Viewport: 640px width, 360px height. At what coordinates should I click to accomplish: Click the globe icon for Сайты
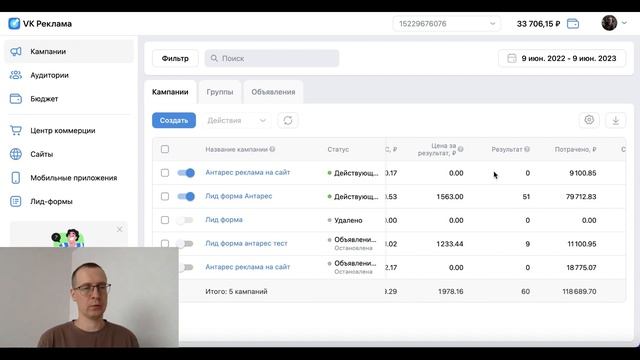coord(16,154)
